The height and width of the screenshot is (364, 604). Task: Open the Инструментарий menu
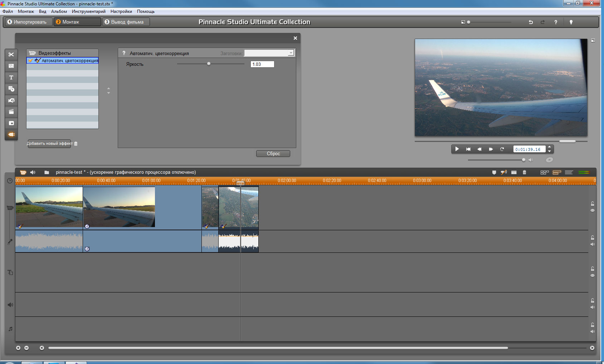tap(88, 11)
